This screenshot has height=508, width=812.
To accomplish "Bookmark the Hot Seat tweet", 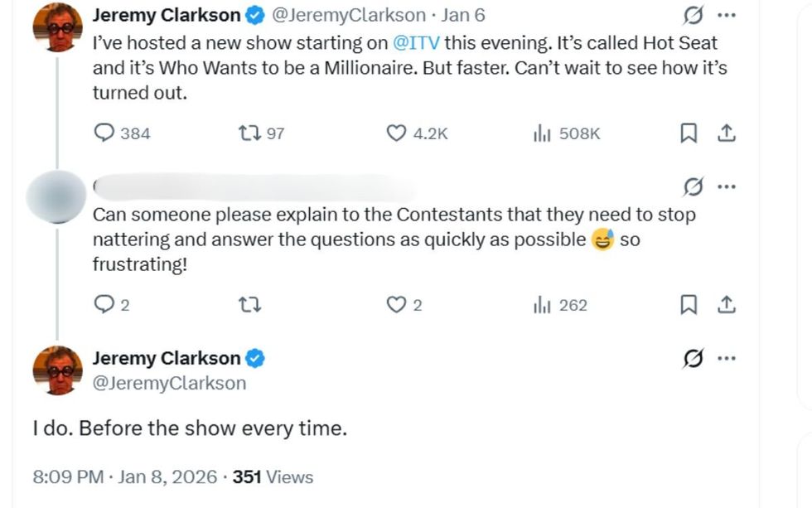I will point(689,133).
